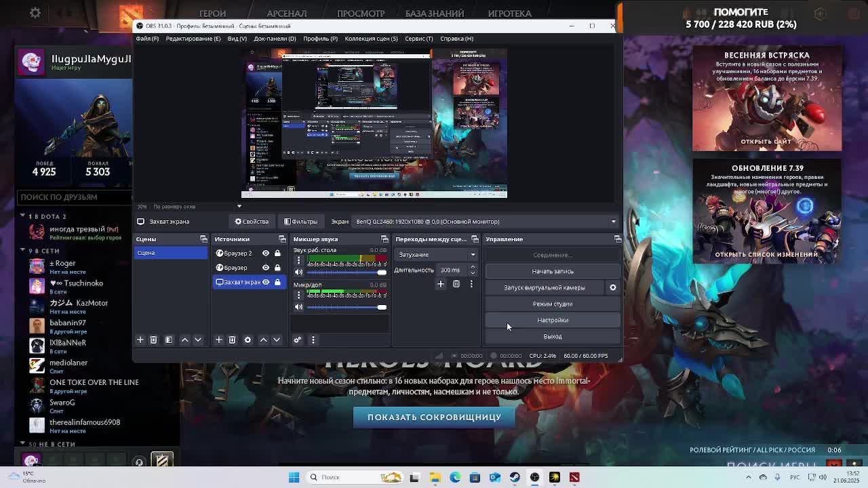Remove the scene transition with trash icon
This screenshot has height=488, width=868.
(456, 284)
